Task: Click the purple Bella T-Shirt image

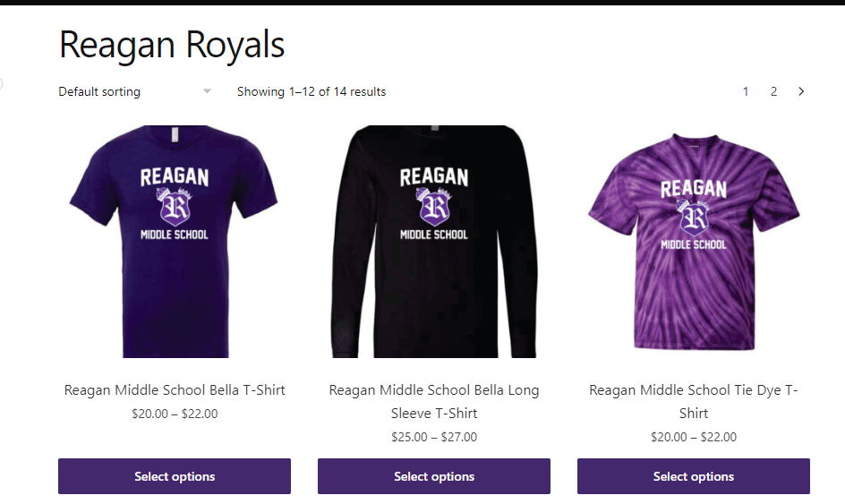Action: tap(175, 242)
